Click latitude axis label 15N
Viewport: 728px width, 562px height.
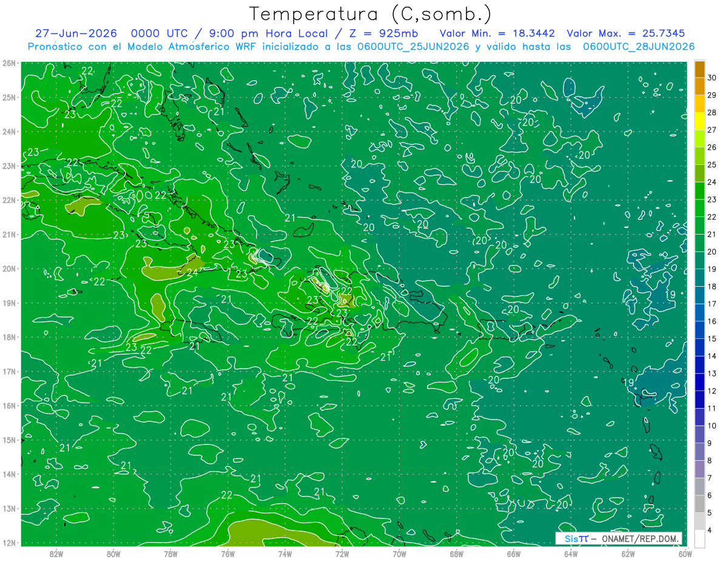tap(8, 440)
